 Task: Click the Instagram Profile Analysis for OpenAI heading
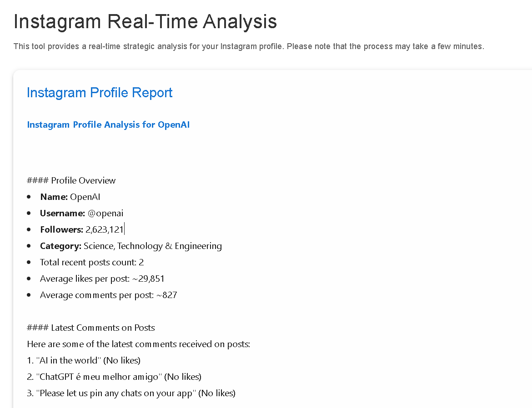click(x=108, y=125)
